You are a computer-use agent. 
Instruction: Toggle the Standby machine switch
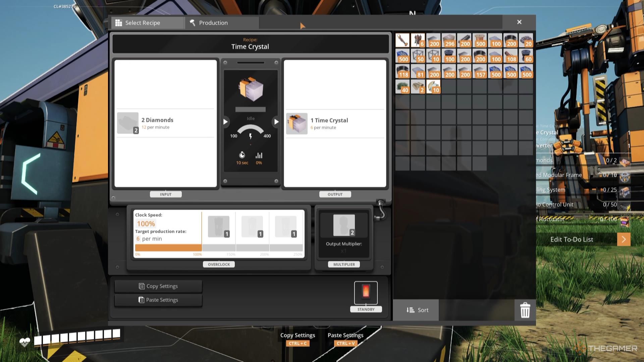click(365, 293)
